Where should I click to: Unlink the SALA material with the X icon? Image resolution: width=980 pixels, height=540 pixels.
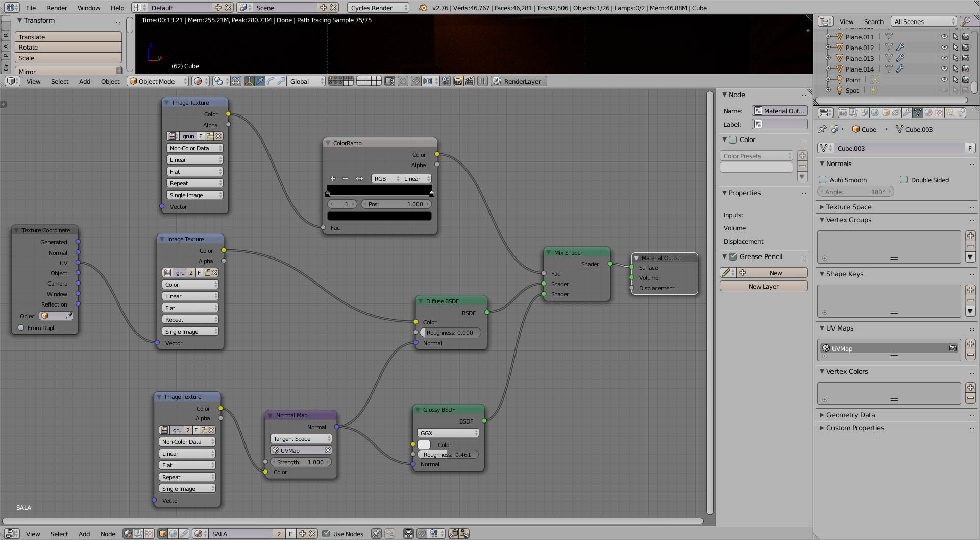coord(313,534)
